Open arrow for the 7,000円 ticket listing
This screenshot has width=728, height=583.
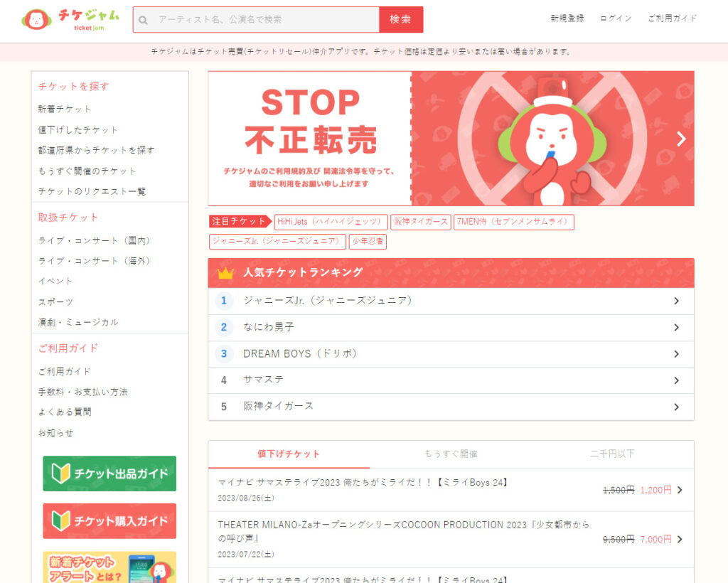(680, 539)
